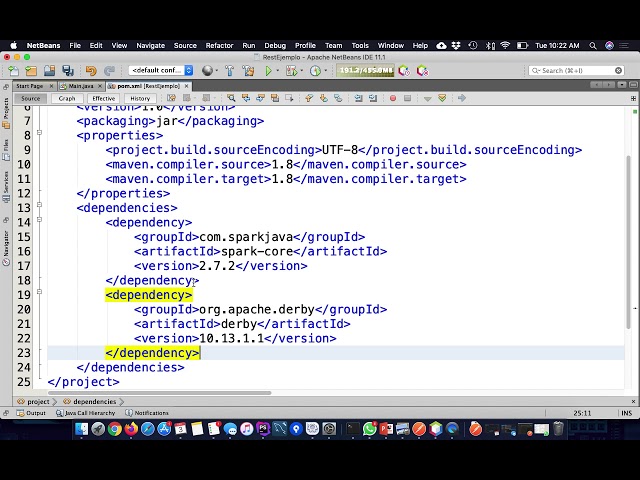Open the Navigator side panel
The height and width of the screenshot is (480, 640).
click(6, 248)
